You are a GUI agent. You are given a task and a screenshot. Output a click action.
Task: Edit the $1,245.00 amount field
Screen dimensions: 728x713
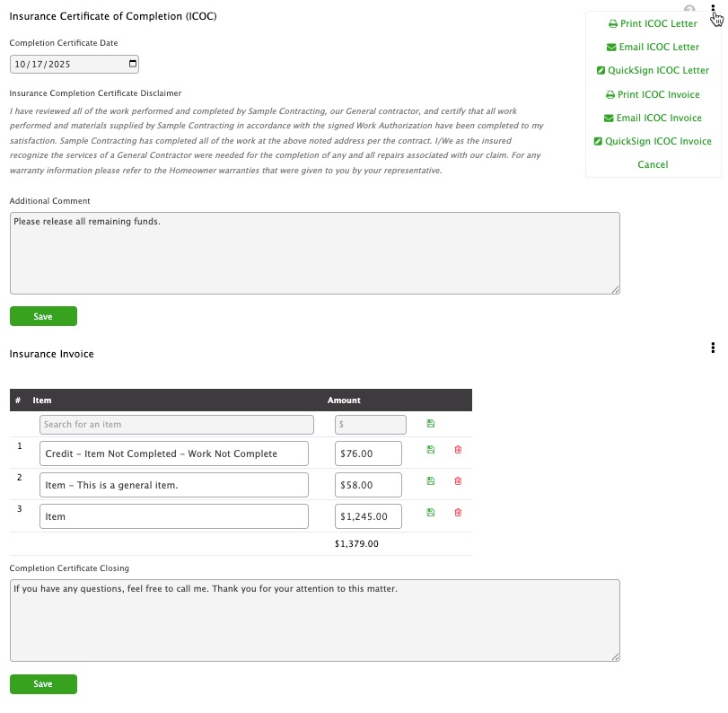point(368,516)
